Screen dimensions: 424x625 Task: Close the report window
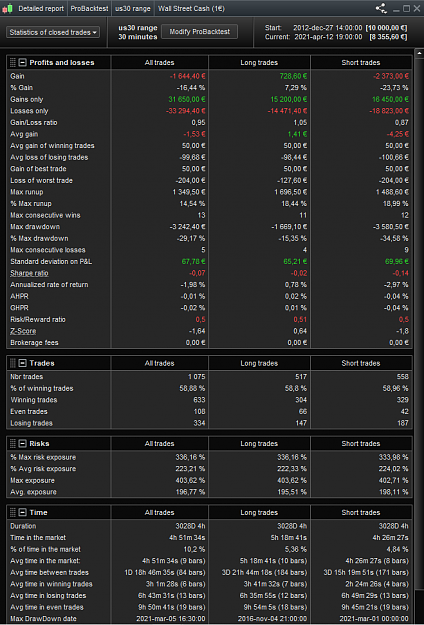point(416,8)
